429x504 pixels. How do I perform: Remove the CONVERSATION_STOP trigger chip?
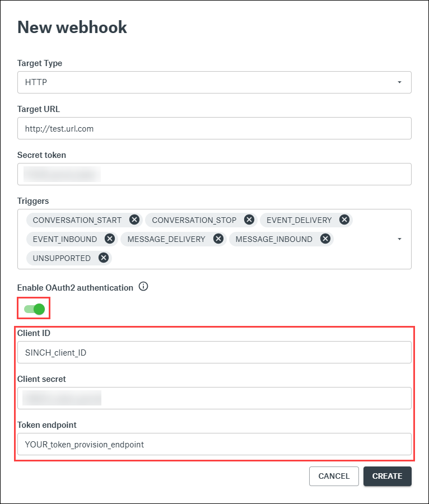pos(249,220)
